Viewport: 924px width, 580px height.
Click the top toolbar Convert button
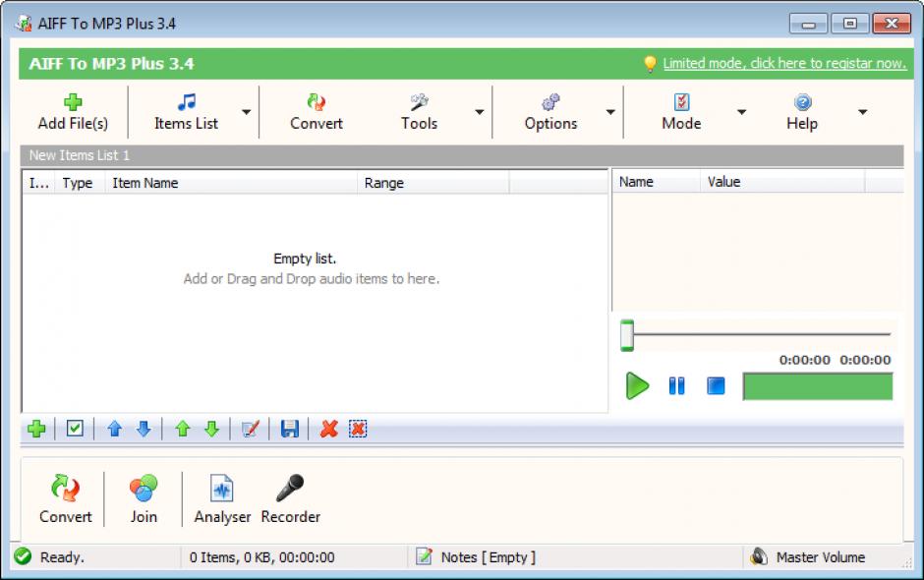tap(317, 112)
